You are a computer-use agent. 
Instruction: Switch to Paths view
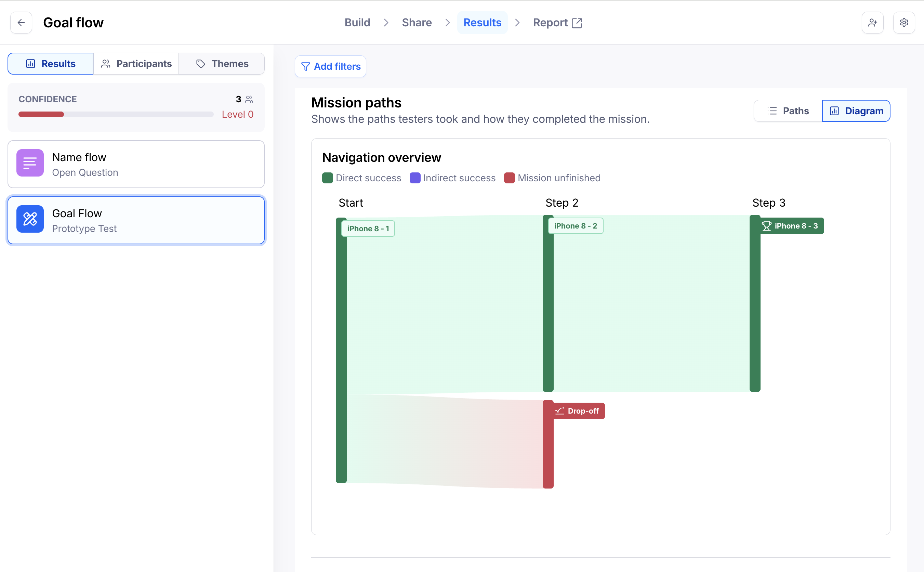pos(788,111)
